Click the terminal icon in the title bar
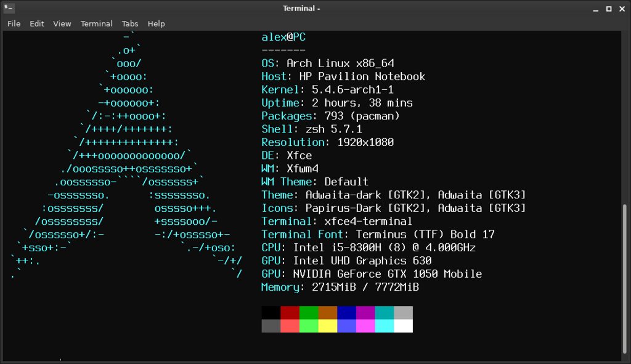The image size is (631, 364). pyautogui.click(x=9, y=7)
